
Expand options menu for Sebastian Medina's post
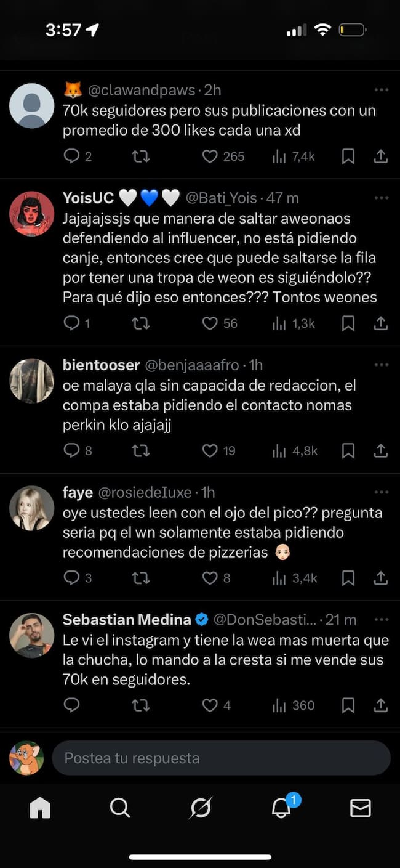pos(382,620)
